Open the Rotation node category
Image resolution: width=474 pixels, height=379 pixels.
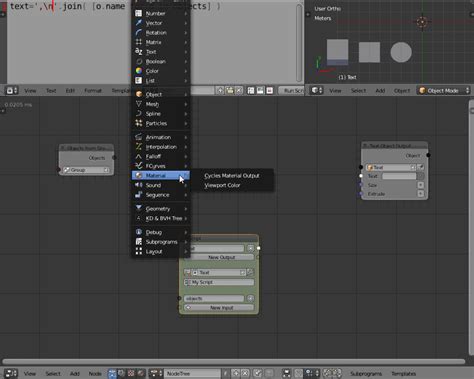[161, 33]
